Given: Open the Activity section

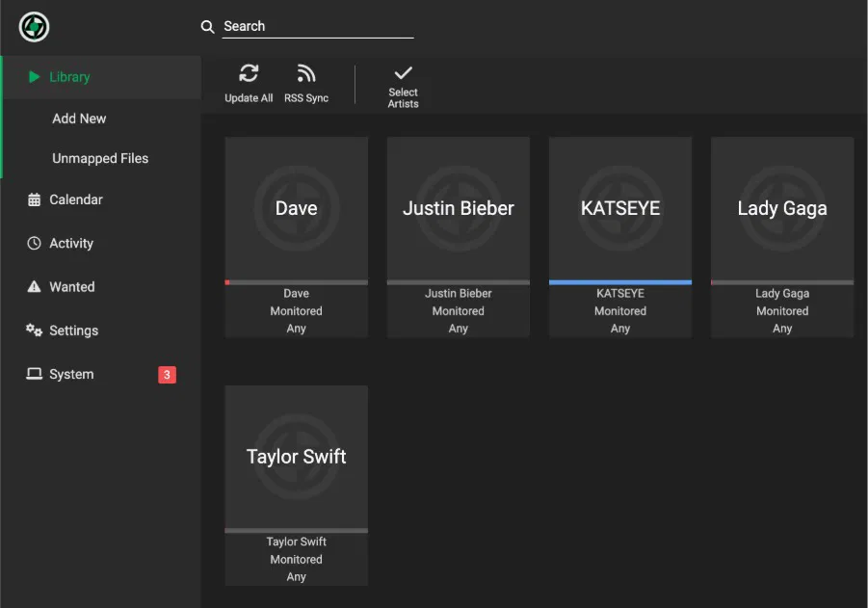Looking at the screenshot, I should coord(71,244).
